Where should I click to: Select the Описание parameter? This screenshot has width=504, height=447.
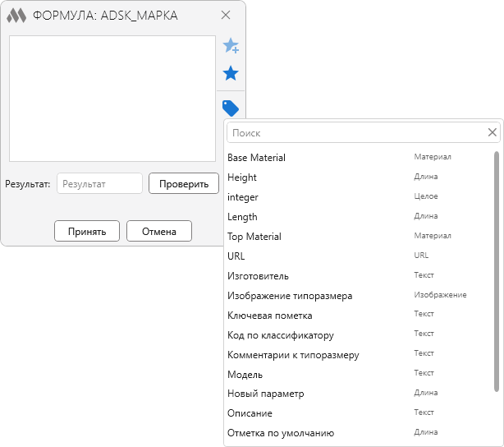360,413
